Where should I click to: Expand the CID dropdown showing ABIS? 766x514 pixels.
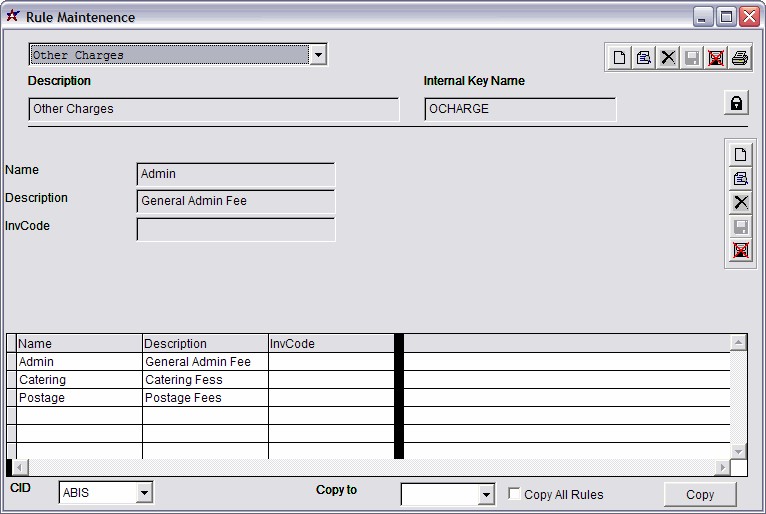coord(144,492)
